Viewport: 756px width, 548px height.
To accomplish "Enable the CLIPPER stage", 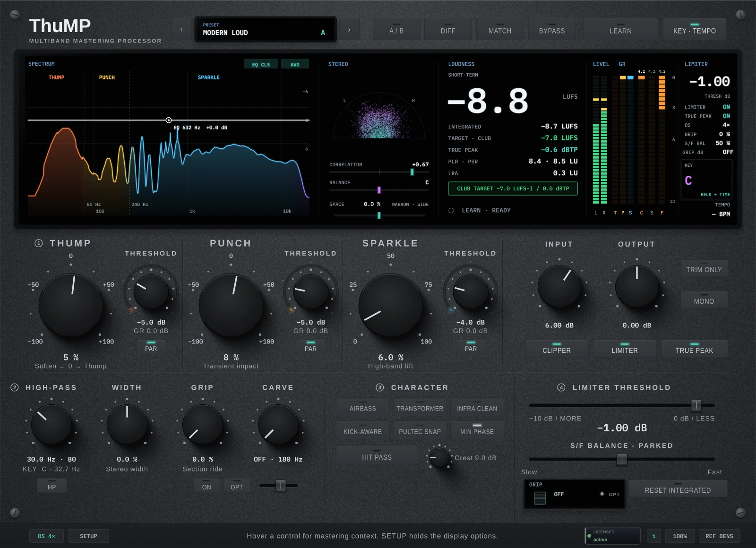I will tap(557, 350).
